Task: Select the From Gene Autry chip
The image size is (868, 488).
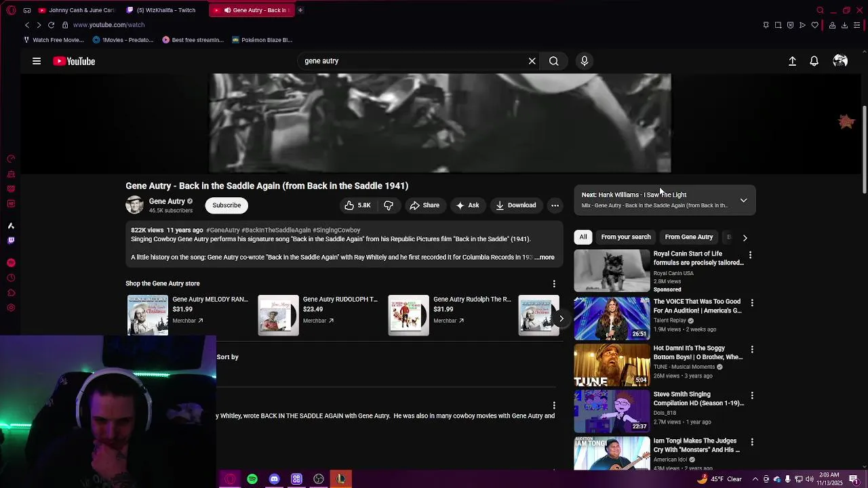Action: tap(689, 237)
